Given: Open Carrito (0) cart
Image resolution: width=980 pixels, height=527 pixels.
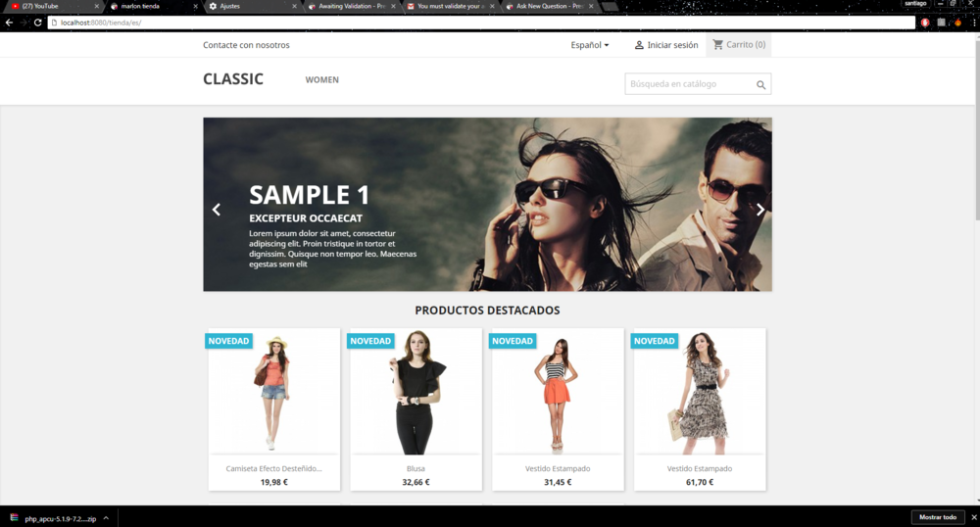Looking at the screenshot, I should 739,45.
